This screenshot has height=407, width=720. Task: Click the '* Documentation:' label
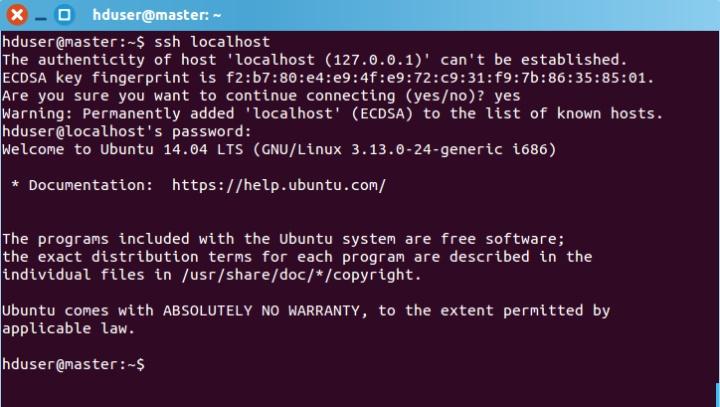click(x=82, y=185)
